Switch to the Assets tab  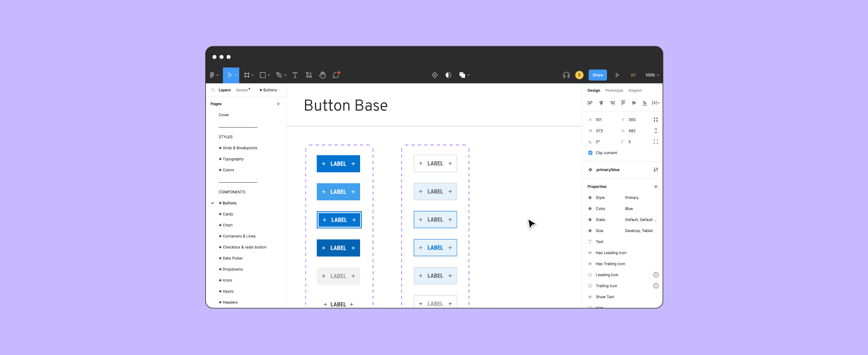pos(242,90)
